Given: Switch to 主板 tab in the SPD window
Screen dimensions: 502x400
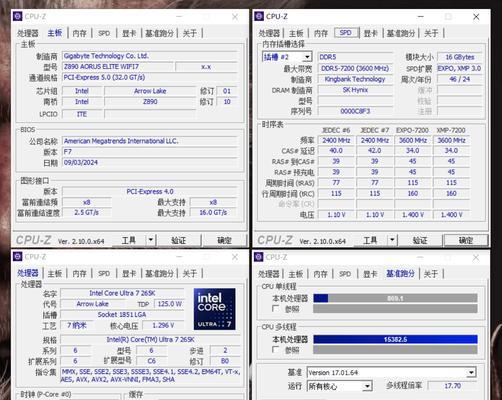Looking at the screenshot, I should 296,33.
